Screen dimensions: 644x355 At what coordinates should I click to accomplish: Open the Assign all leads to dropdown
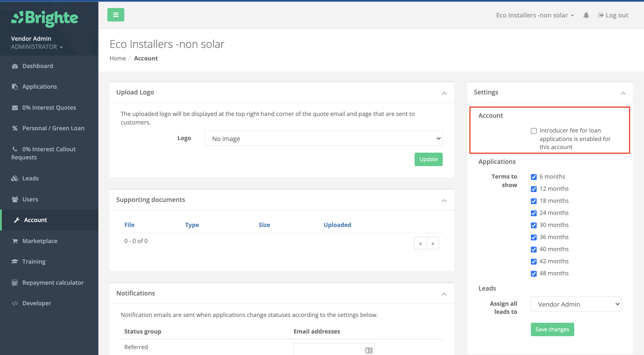[576, 304]
